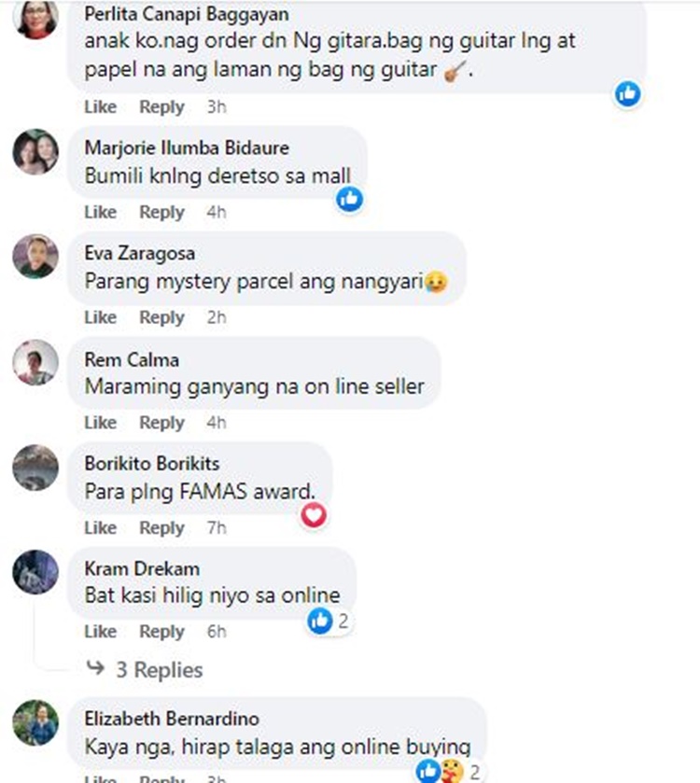This screenshot has width=700, height=783.
Task: Click the 7h timestamp on Borikito's comment
Action: (x=217, y=528)
